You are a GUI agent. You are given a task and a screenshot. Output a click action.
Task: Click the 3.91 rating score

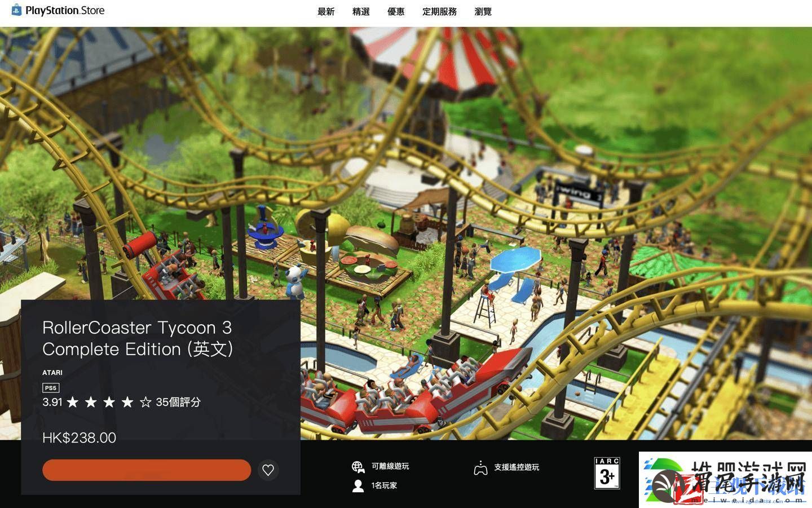[52, 402]
